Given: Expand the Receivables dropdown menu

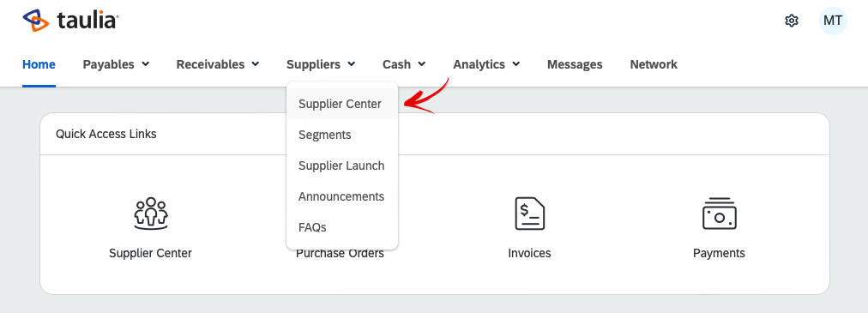Looking at the screenshot, I should 218,64.
